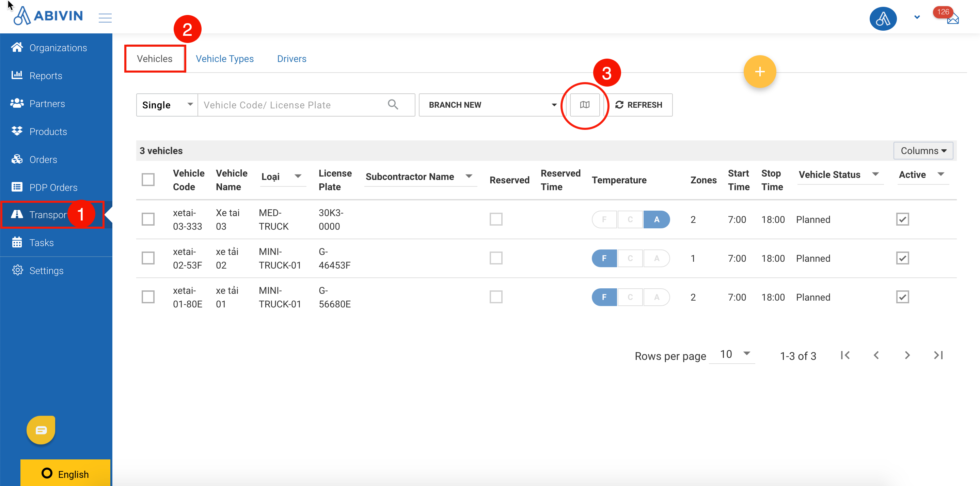Viewport: 980px width, 486px height.
Task: Click the license plate 30K3-0000 cell
Action: coord(331,219)
